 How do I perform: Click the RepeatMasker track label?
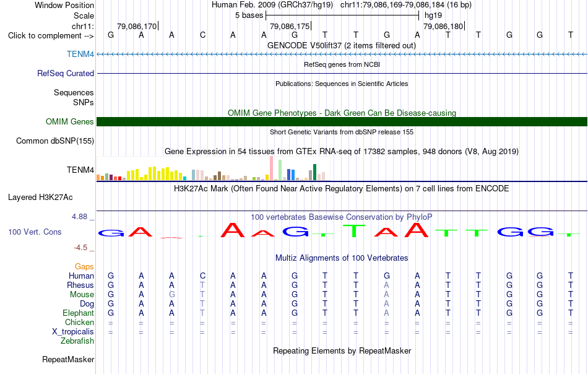tap(68, 359)
